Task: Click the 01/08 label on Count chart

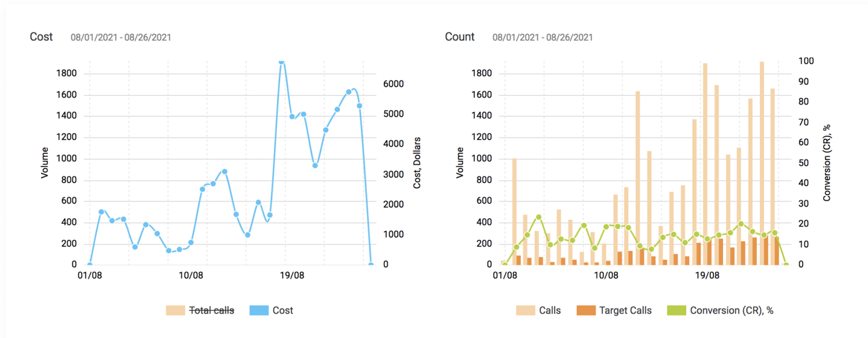Action: tap(505, 275)
